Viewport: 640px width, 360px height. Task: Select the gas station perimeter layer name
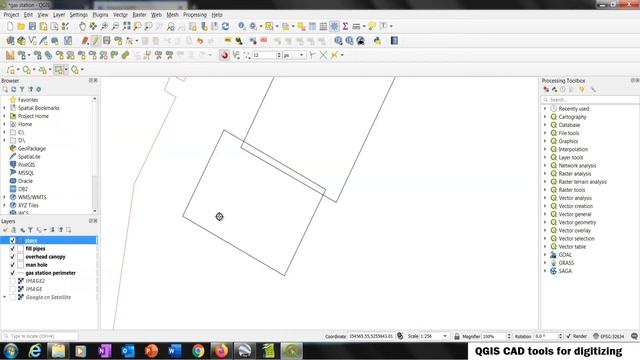[50, 273]
